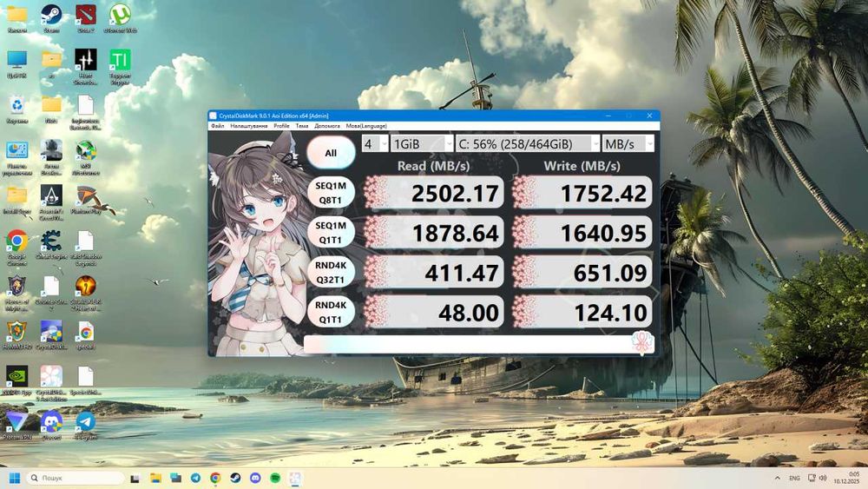Open the Dota 2 desktop shortcut
Screen dimensions: 868x489
[86, 19]
